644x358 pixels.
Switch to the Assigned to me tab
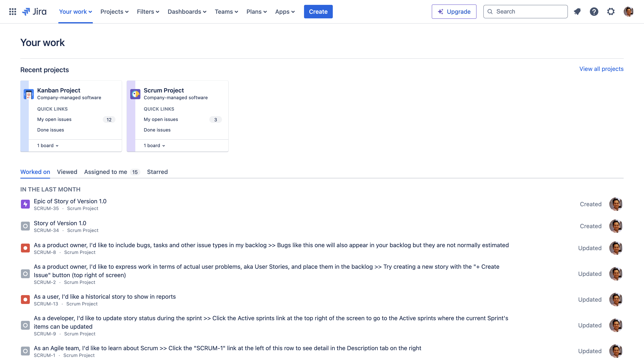[106, 171]
